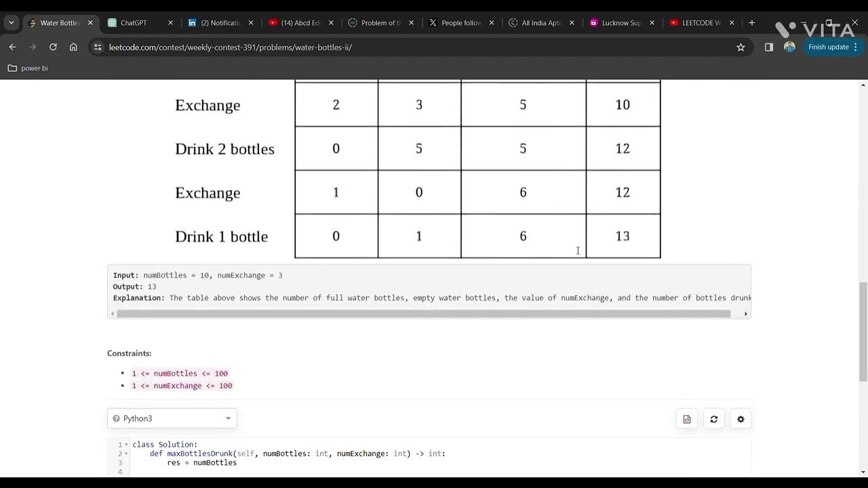This screenshot has width=868, height=488.
Task: Reload the LeetCode page
Action: (53, 47)
